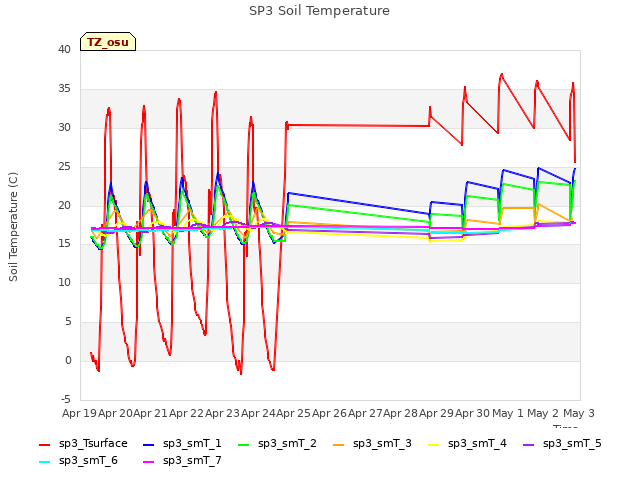Click the orange sp3_smT_3 legend swatch

pos(339,444)
